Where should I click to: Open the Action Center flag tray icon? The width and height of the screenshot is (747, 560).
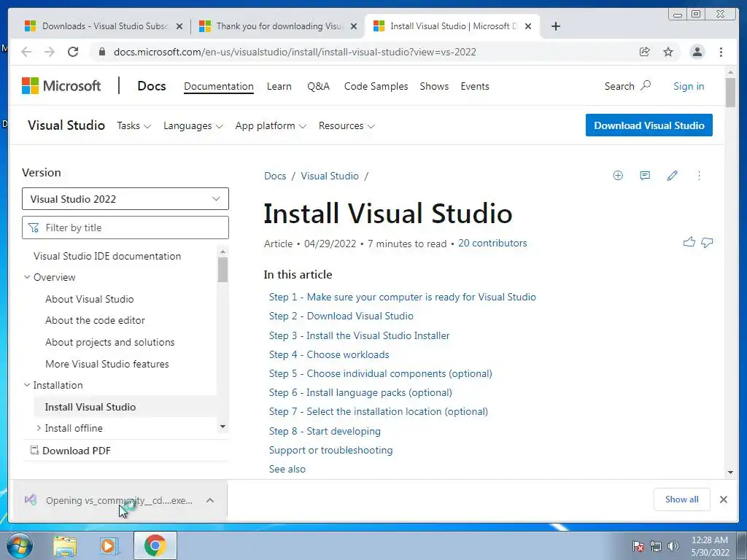[638, 546]
